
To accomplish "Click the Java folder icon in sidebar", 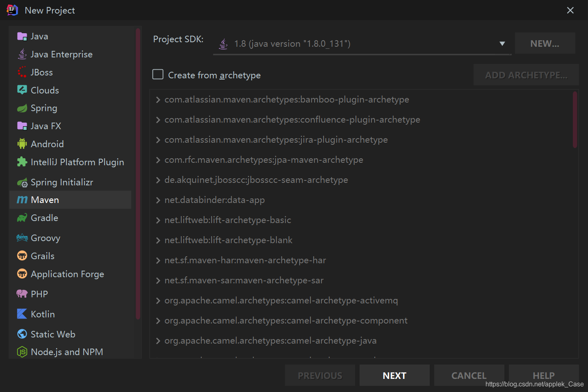I will pos(22,36).
